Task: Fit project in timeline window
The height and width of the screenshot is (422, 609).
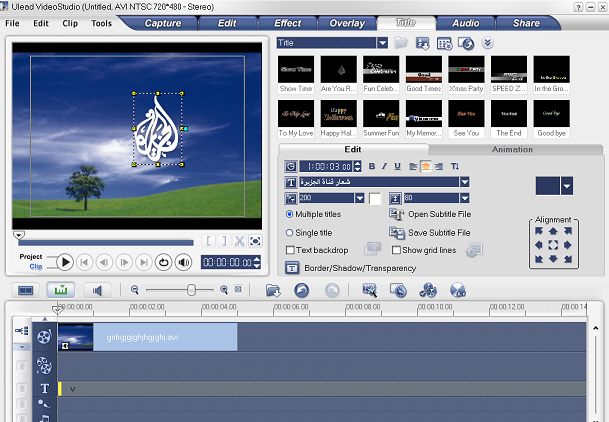Action: [238, 289]
